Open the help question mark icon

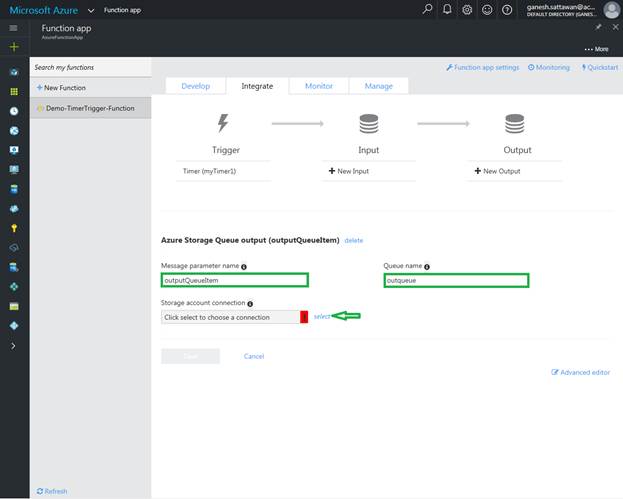point(507,10)
